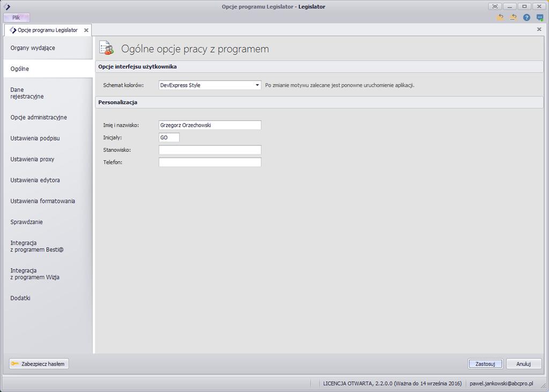Click the DevExpress Style combo box text
549x392 pixels.
[180, 85]
